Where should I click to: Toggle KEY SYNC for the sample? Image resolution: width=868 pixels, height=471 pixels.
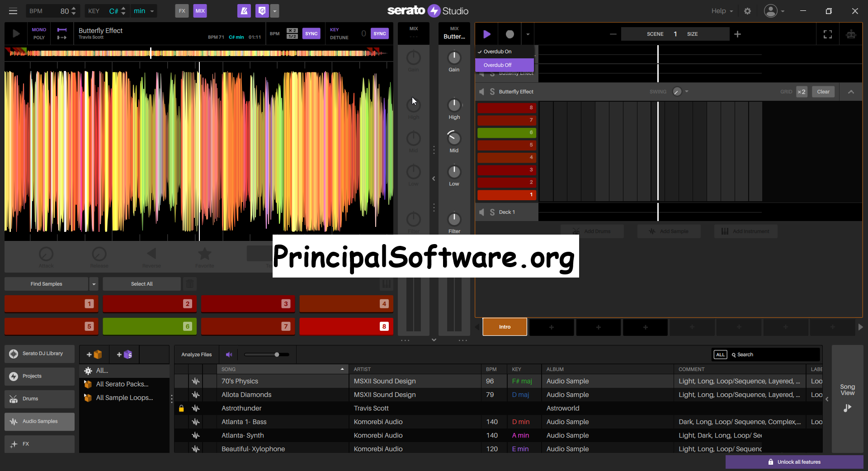(x=380, y=33)
